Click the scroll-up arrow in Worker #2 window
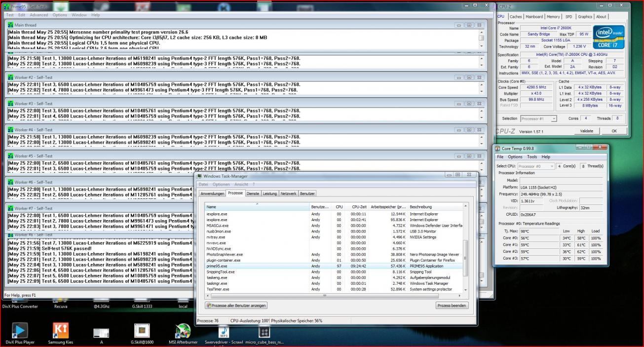The image size is (644, 347). click(482, 84)
